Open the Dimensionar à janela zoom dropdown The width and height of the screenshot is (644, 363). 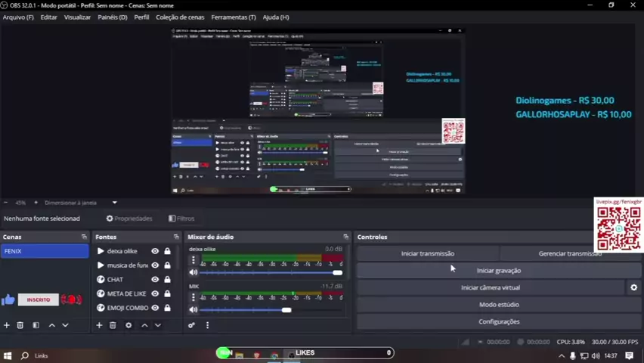[115, 203]
